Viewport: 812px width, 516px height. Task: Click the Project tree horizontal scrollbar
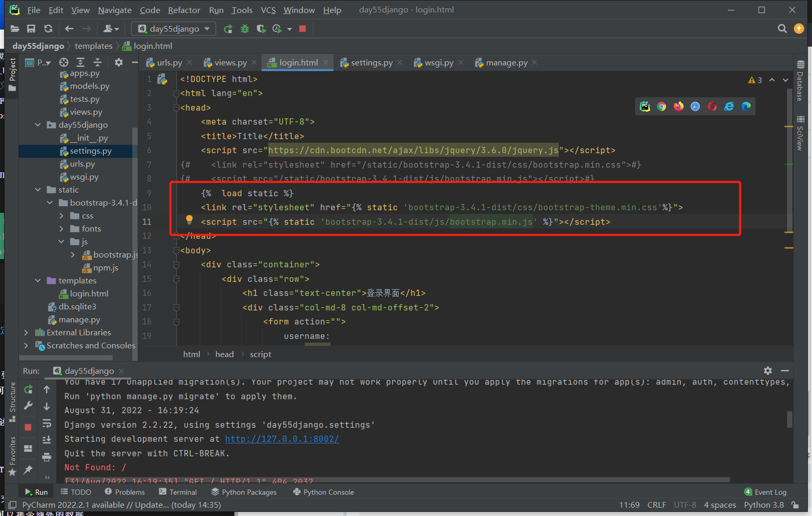(x=66, y=357)
